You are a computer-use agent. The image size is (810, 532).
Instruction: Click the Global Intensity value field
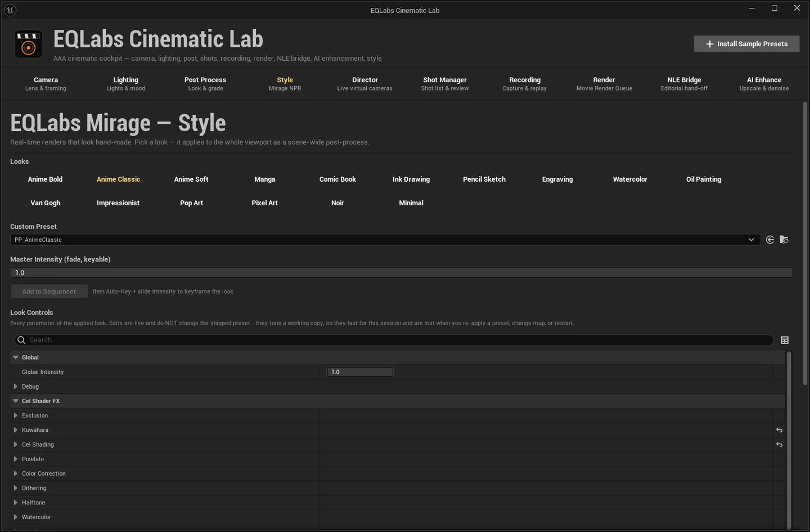[360, 372]
